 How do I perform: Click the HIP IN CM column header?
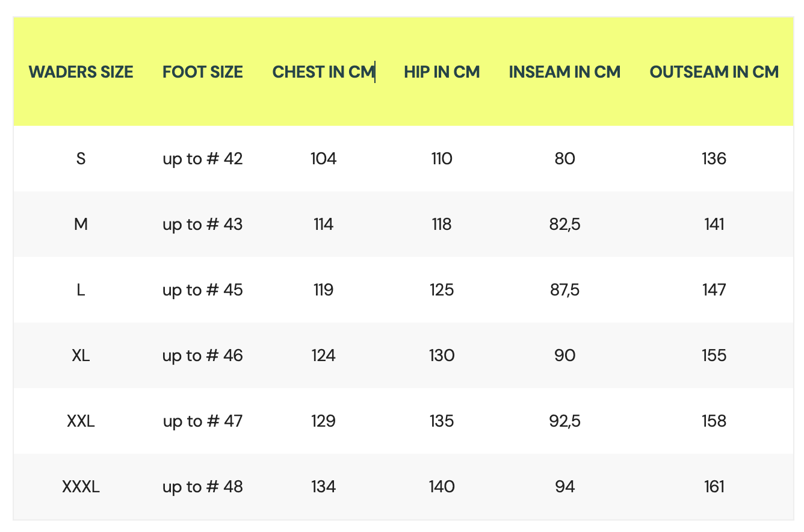tap(442, 72)
